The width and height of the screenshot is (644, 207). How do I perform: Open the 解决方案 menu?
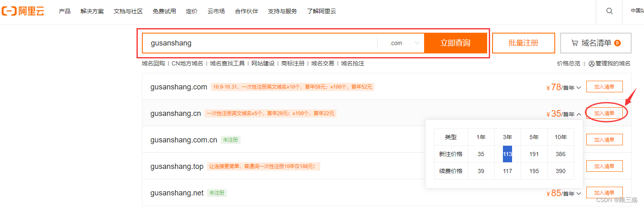pyautogui.click(x=92, y=11)
